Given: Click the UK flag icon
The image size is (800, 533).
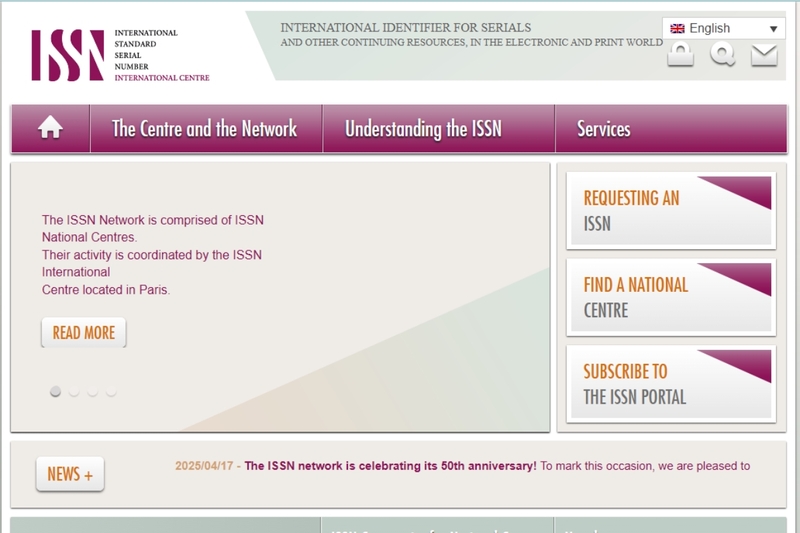Looking at the screenshot, I should (677, 29).
